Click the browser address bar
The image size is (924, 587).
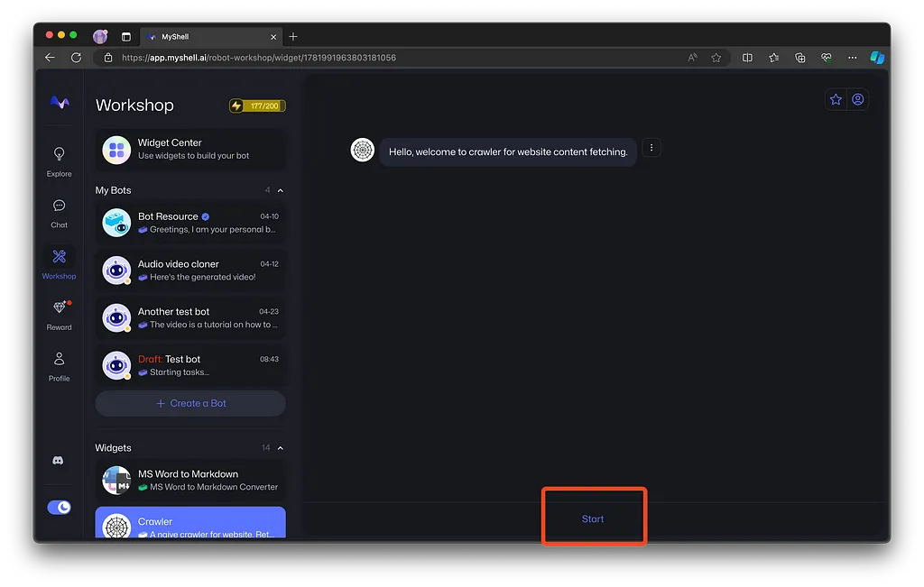click(x=397, y=58)
